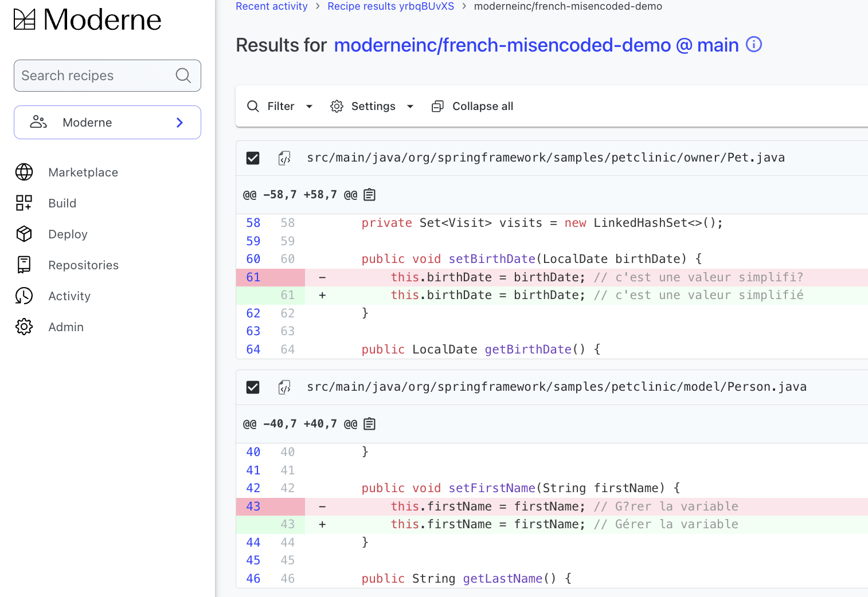Click the Pet.java file path header

pos(546,158)
